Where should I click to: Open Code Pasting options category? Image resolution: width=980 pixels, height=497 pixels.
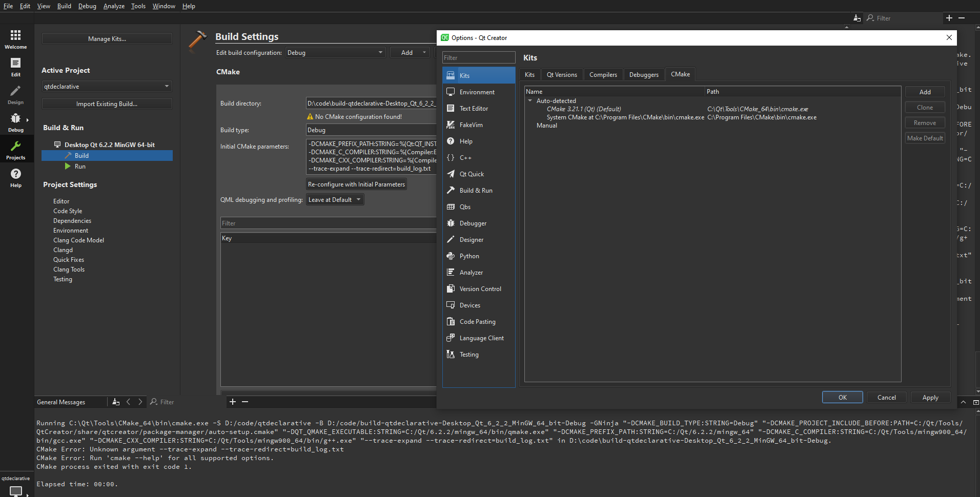coord(479,321)
